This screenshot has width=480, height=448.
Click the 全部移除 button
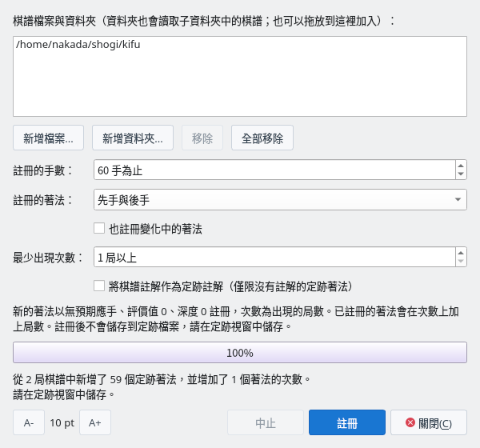[x=262, y=138]
